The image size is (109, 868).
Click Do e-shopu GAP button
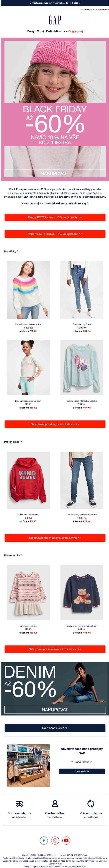(x=55, y=728)
